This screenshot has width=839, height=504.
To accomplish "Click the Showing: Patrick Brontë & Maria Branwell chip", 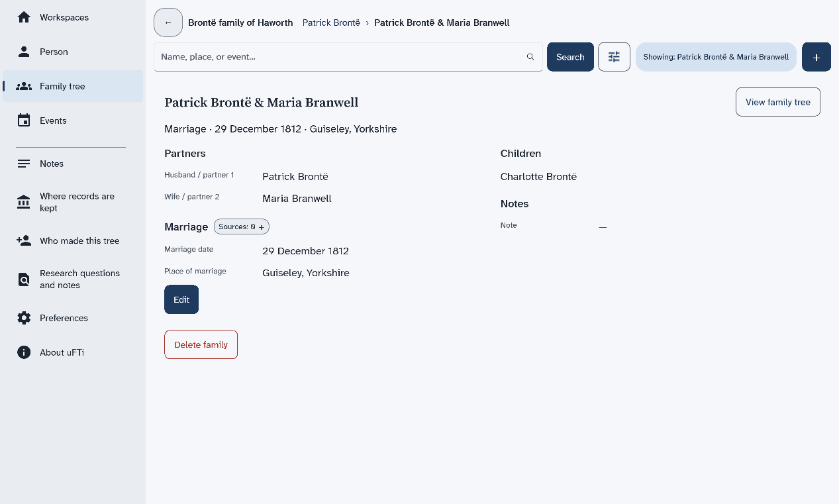I will tap(716, 57).
